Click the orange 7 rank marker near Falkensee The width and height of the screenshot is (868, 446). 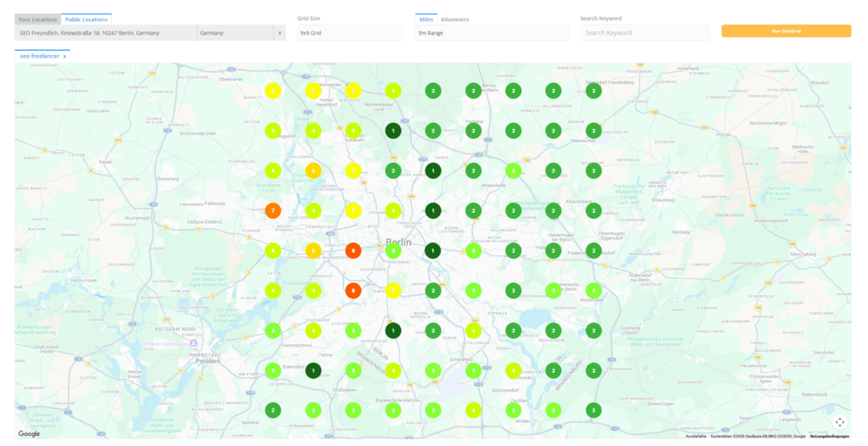click(x=273, y=210)
